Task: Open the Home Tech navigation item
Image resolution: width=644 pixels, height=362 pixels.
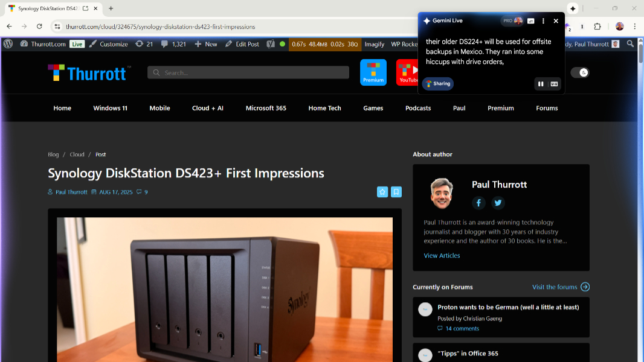Action: tap(324, 108)
